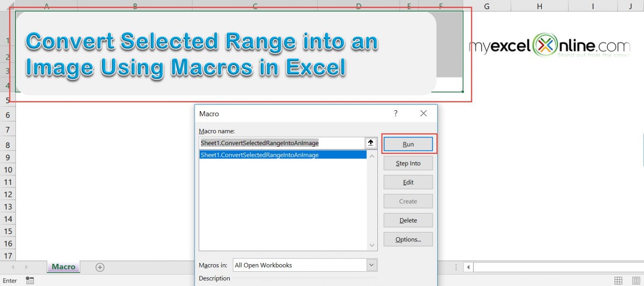Click the macro recording icon in status bar
The width and height of the screenshot is (644, 286).
[29, 281]
